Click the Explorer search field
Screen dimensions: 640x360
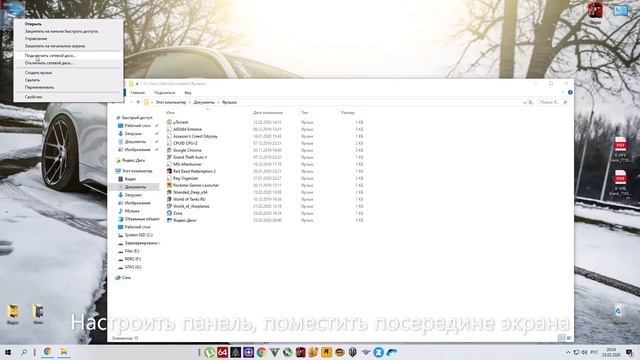(x=553, y=102)
